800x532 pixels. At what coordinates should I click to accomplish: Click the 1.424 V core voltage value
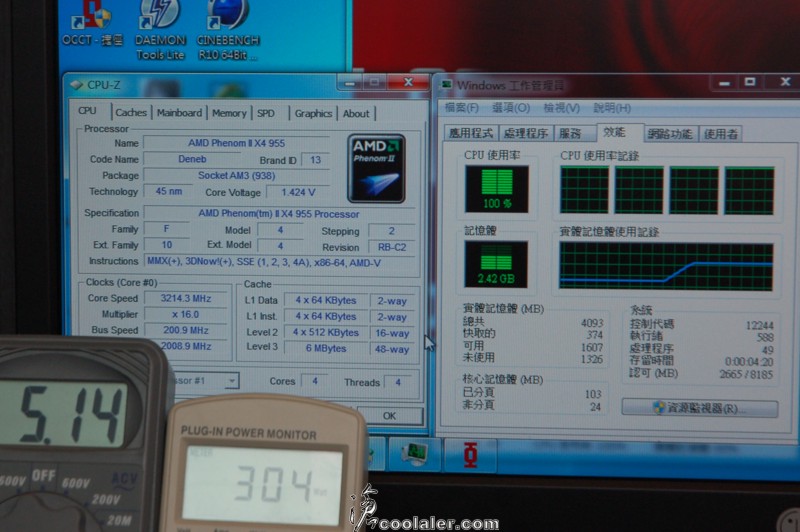point(298,192)
